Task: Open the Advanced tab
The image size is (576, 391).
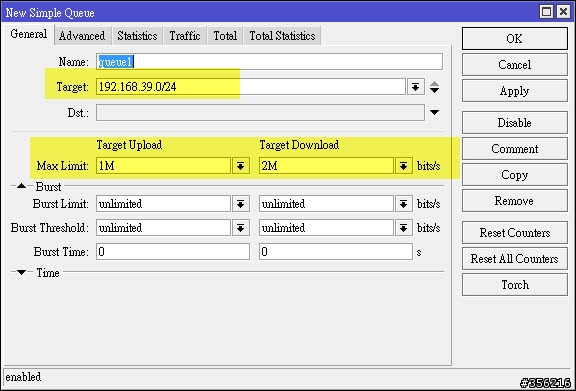Action: pos(82,36)
